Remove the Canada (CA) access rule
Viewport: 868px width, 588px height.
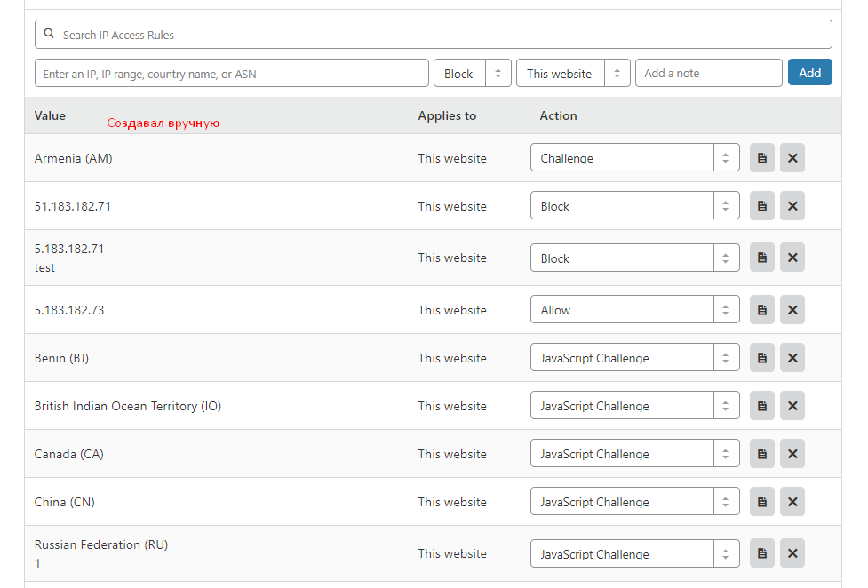click(x=792, y=454)
